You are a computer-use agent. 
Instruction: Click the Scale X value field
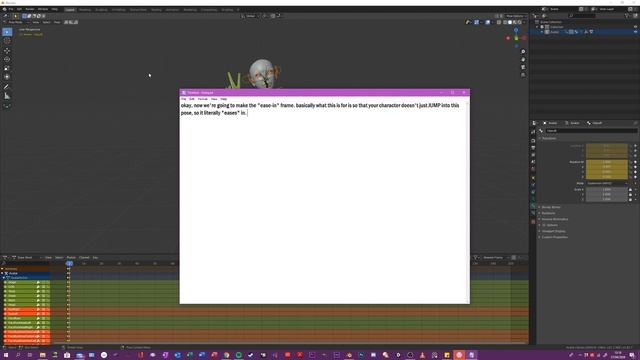[607, 190]
